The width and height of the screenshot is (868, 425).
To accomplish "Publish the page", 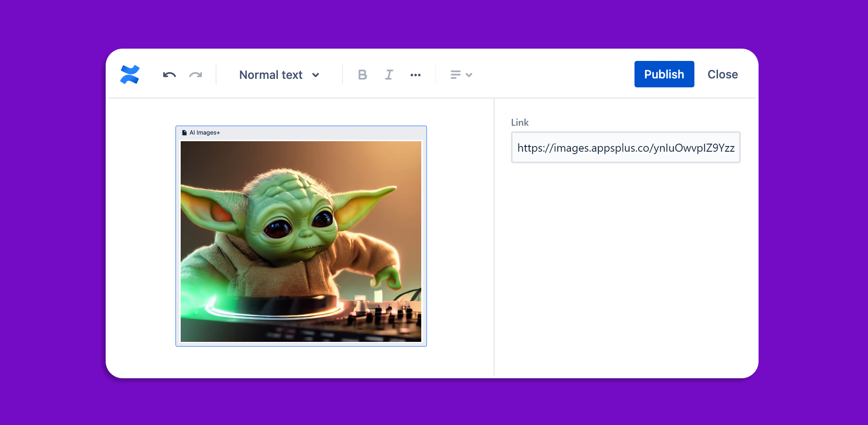I will (664, 74).
